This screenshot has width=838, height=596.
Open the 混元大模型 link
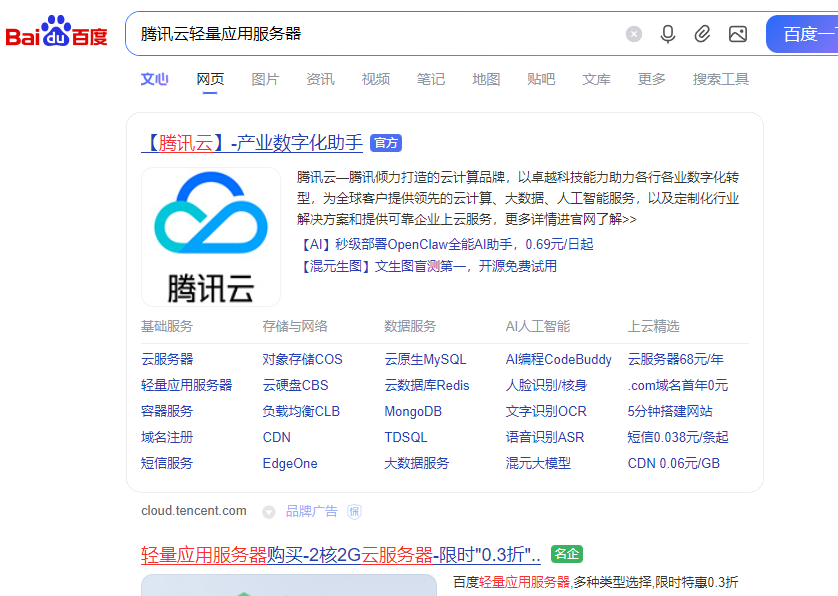(x=538, y=463)
